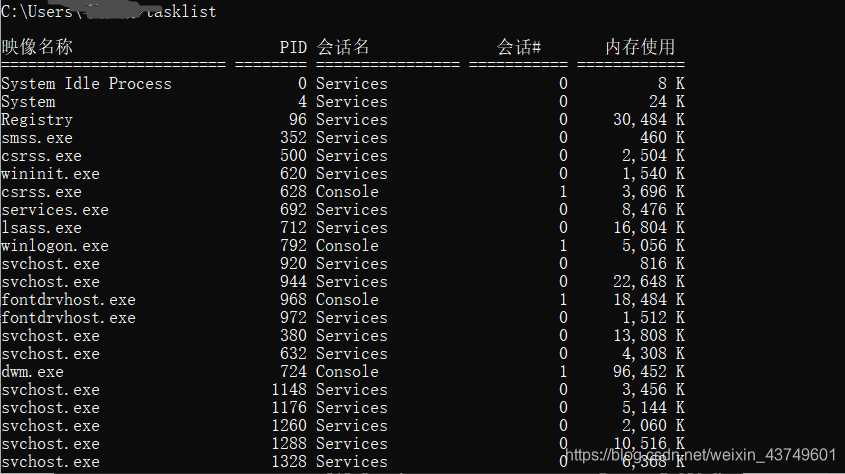Select the services.exe process name
This screenshot has height=474, width=845.
54,210
